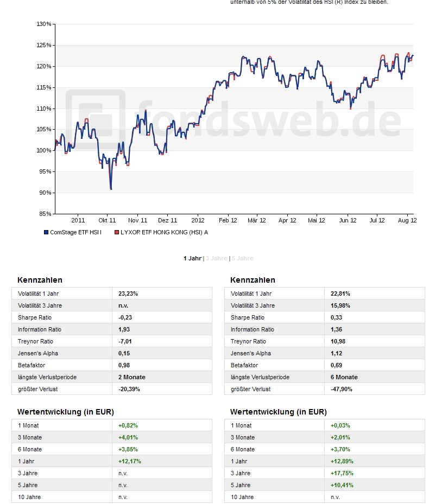Viewport: 429px width, 504px height.
Task: Click the Feb 12 x-axis label
Action: point(228,220)
